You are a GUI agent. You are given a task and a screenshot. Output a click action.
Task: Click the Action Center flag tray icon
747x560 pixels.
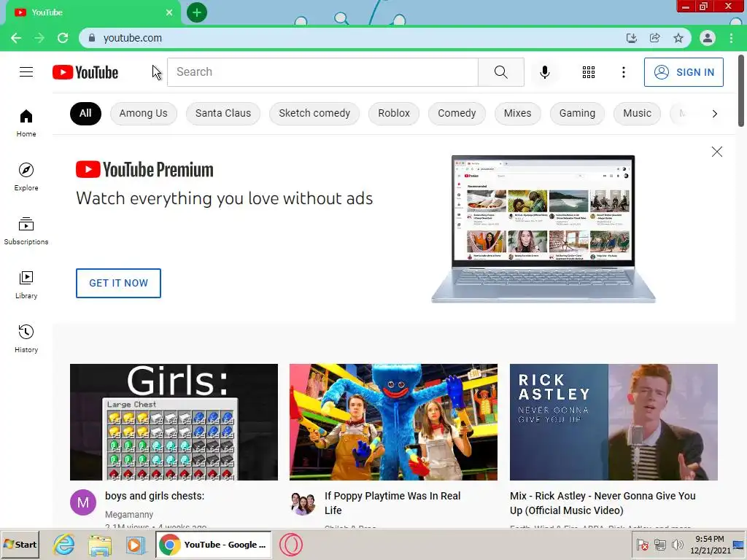[x=642, y=544]
